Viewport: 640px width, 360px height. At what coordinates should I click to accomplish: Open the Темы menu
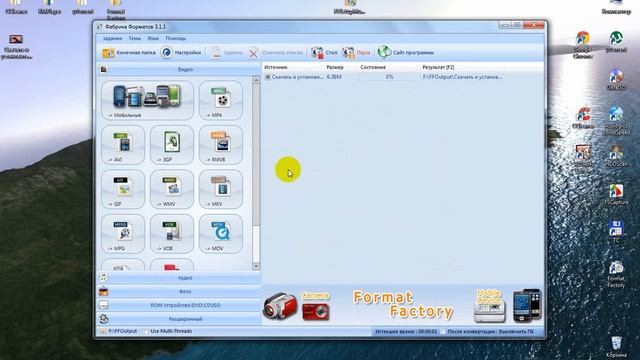(x=135, y=38)
